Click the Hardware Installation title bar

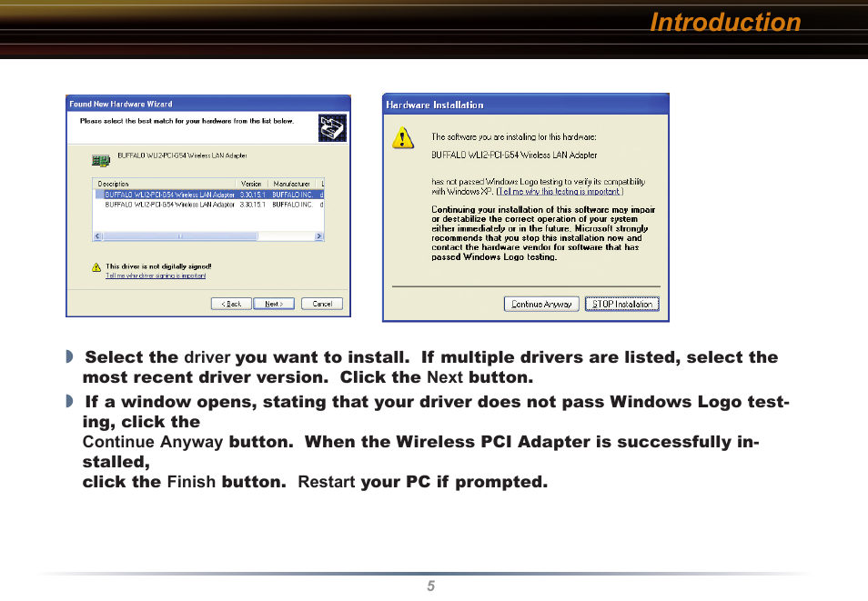[525, 105]
